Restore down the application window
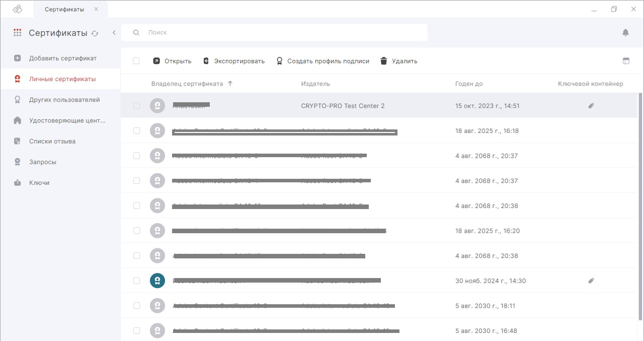The image size is (644, 341). 614,9
